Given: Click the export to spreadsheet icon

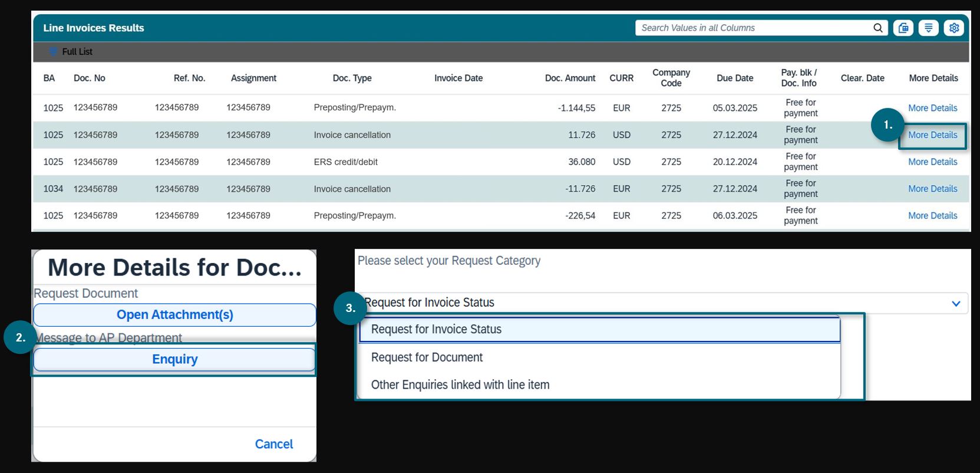Looking at the screenshot, I should 903,28.
